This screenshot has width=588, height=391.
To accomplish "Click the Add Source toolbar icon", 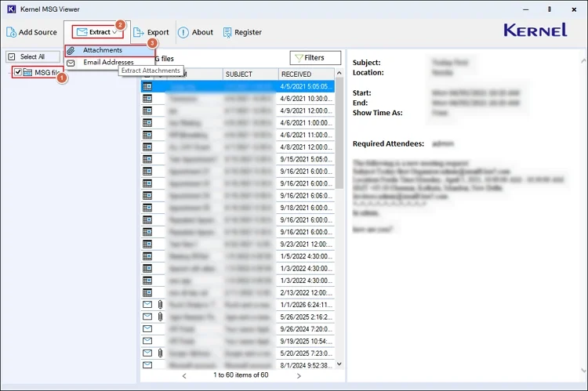I will pyautogui.click(x=12, y=32).
